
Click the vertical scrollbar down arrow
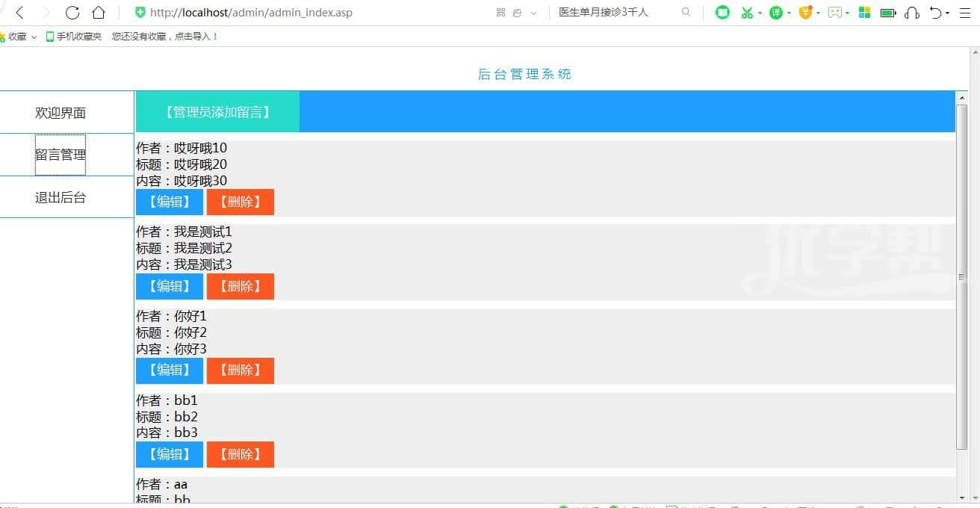tap(961, 498)
